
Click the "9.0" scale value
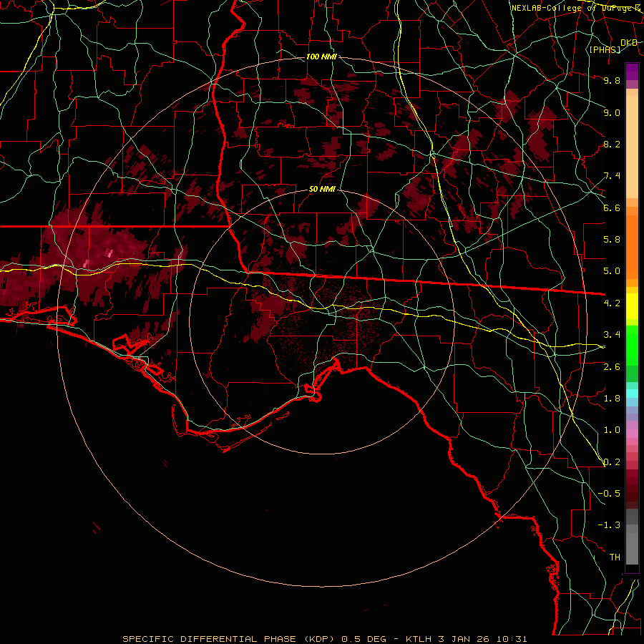[612, 112]
